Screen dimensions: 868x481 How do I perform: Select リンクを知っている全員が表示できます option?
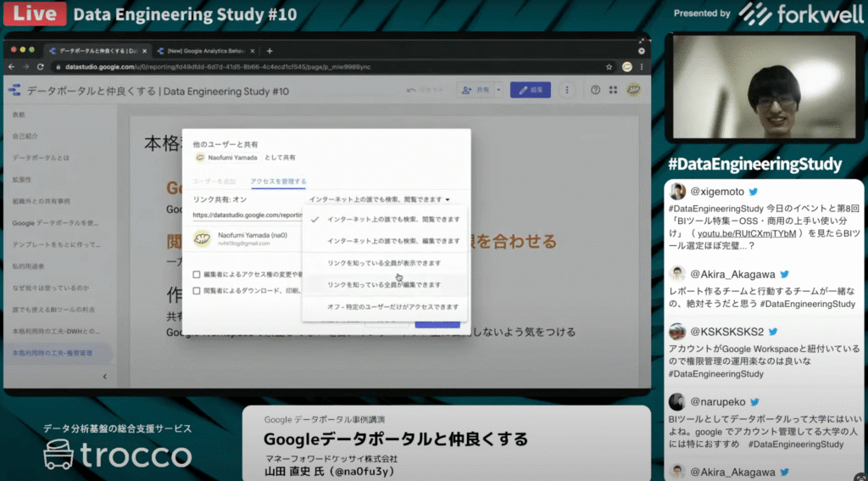383,263
